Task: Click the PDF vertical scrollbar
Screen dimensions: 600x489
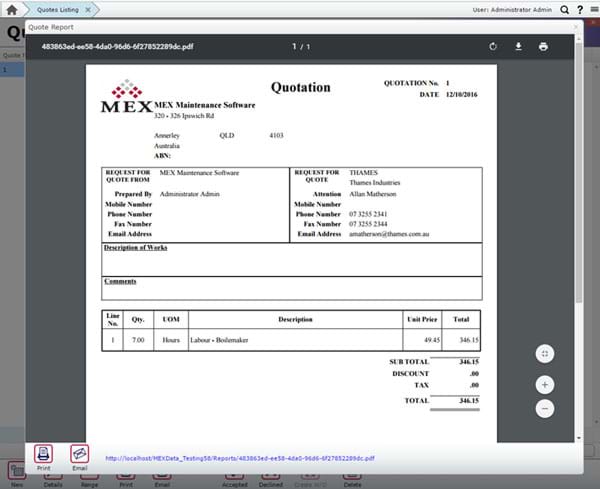Action: click(579, 172)
